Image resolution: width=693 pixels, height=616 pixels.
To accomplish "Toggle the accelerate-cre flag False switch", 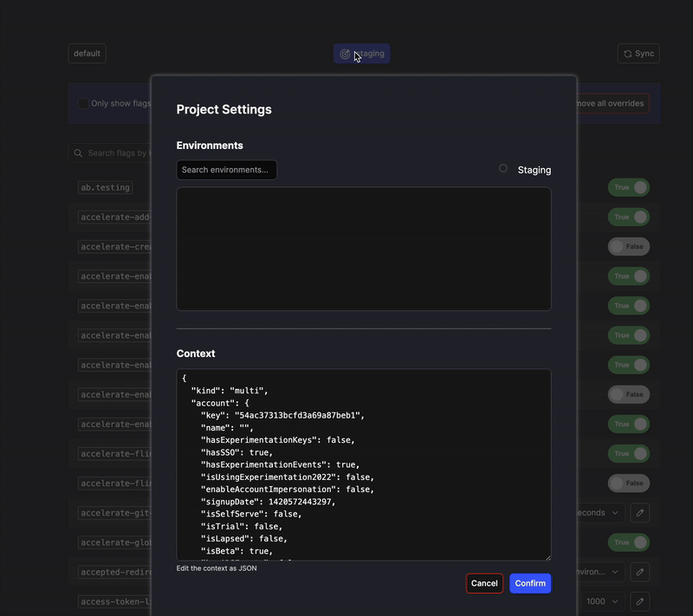I will coord(629,247).
